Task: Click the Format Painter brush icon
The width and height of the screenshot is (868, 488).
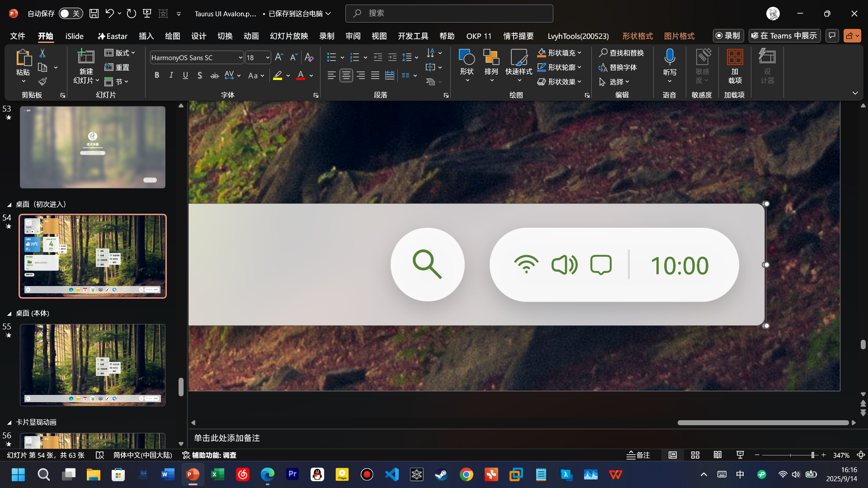Action: click(42, 82)
